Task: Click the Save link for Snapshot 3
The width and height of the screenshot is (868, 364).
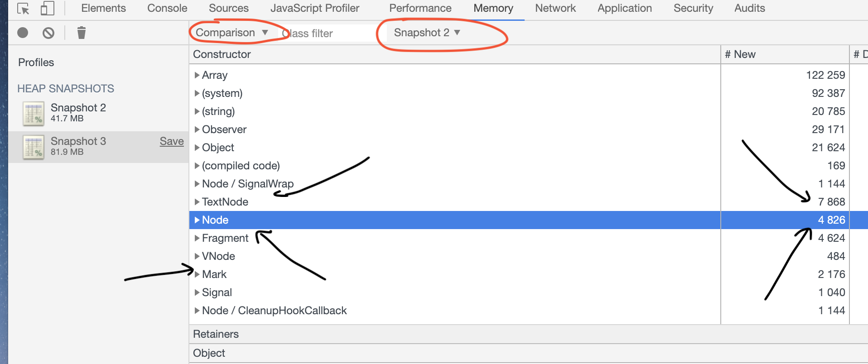Action: (172, 141)
